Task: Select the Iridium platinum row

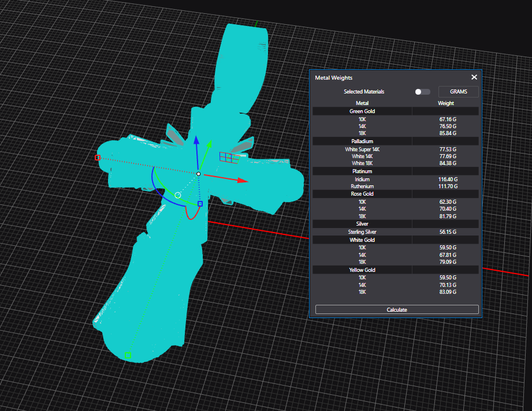Action: (362, 180)
